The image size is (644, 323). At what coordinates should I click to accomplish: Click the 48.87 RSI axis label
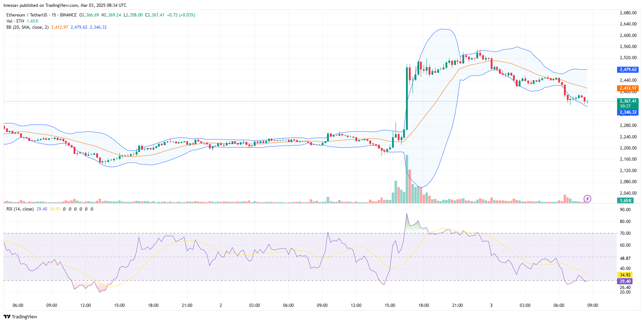coord(625,258)
